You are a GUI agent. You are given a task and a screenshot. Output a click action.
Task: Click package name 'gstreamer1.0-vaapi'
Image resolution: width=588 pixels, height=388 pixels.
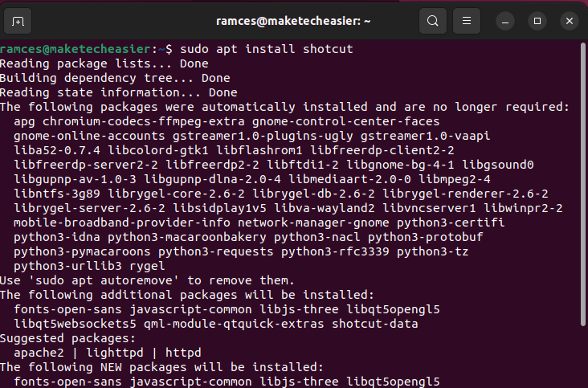tap(425, 136)
